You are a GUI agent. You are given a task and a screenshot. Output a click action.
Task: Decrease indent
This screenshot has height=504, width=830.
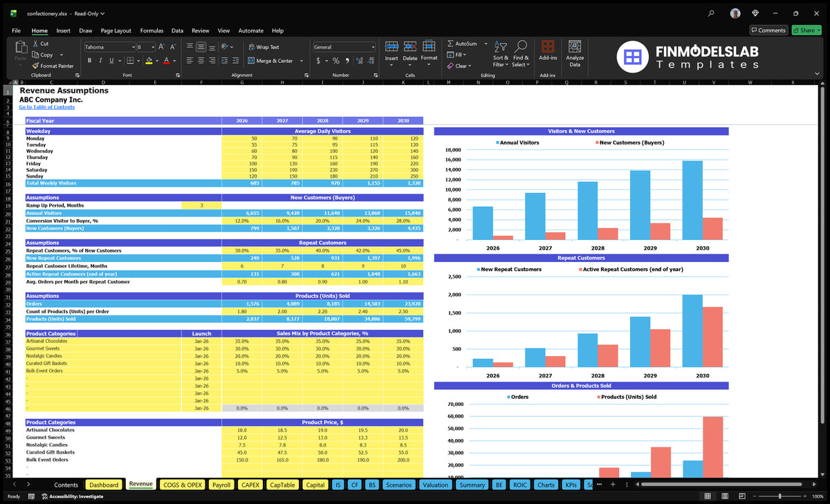[x=225, y=61]
